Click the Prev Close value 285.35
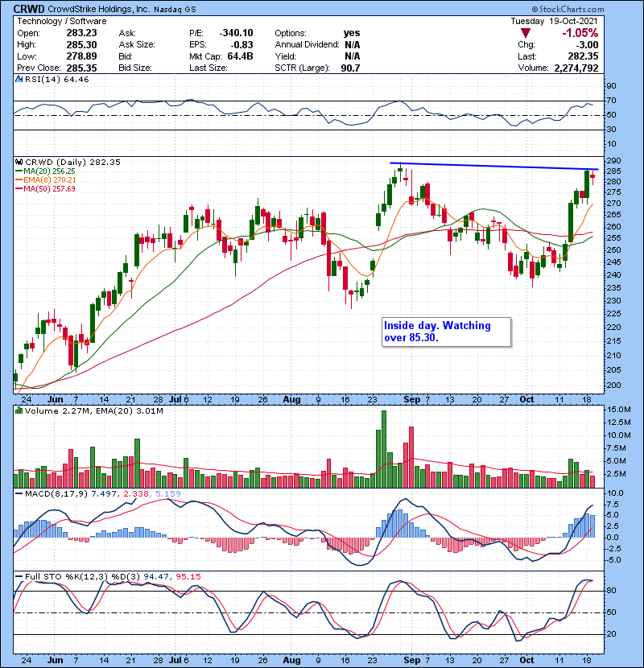 click(81, 68)
